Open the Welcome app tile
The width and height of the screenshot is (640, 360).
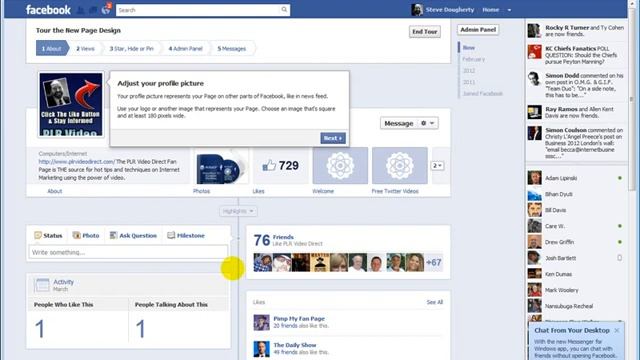pos(340,166)
